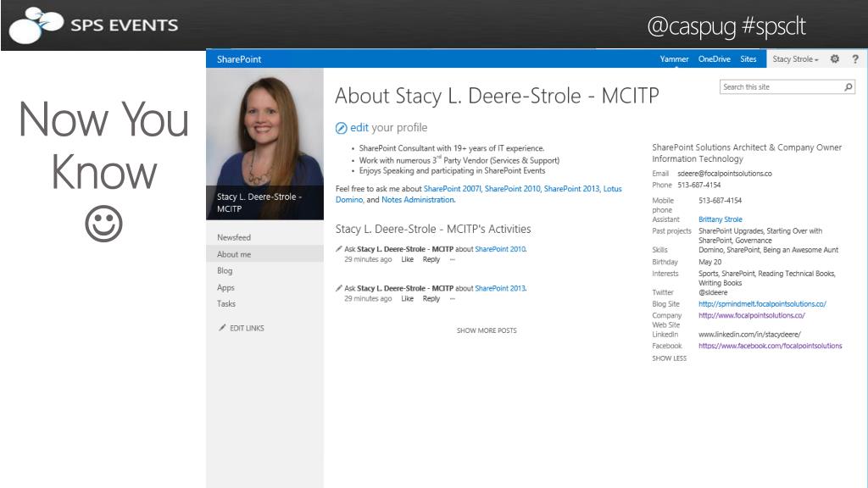Click the LinkedIn URL text

(749, 335)
